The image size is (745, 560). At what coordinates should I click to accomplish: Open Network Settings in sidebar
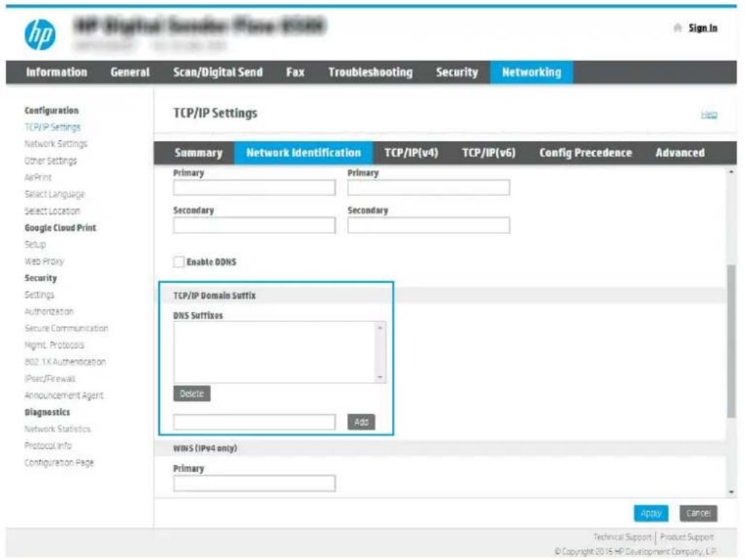55,143
